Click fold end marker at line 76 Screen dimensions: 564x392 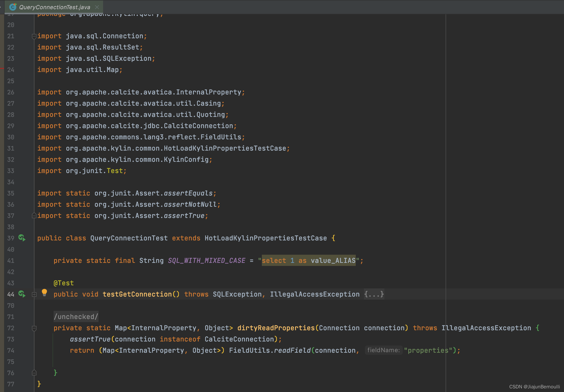(34, 373)
